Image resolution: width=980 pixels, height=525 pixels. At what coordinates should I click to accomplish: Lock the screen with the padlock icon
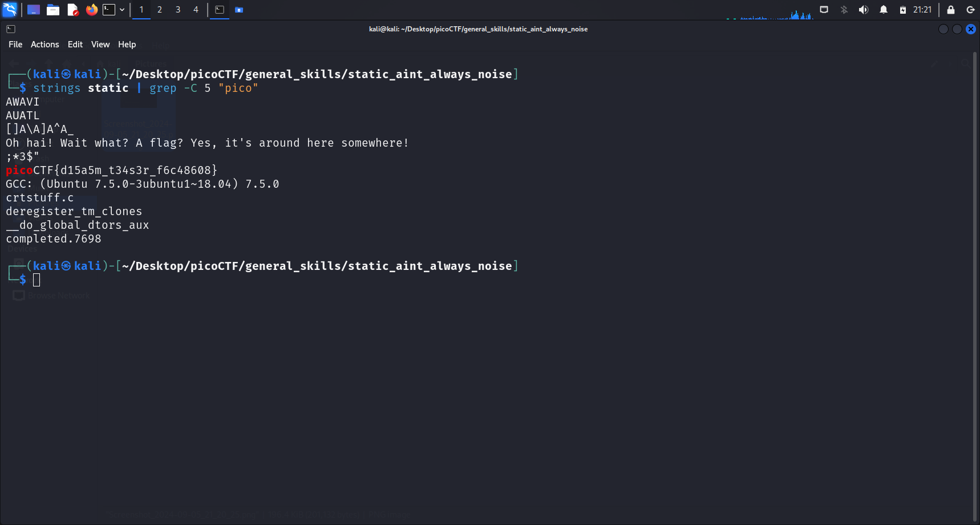[951, 10]
